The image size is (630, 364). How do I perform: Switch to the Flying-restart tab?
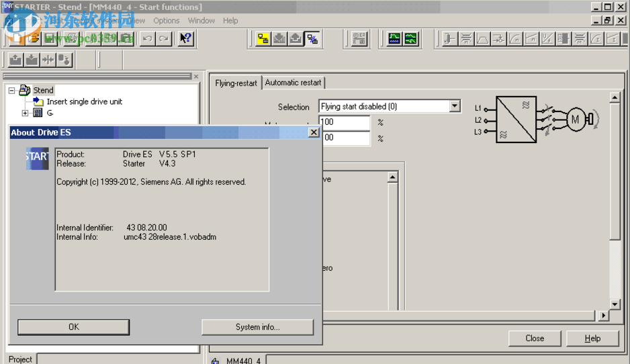pos(236,83)
